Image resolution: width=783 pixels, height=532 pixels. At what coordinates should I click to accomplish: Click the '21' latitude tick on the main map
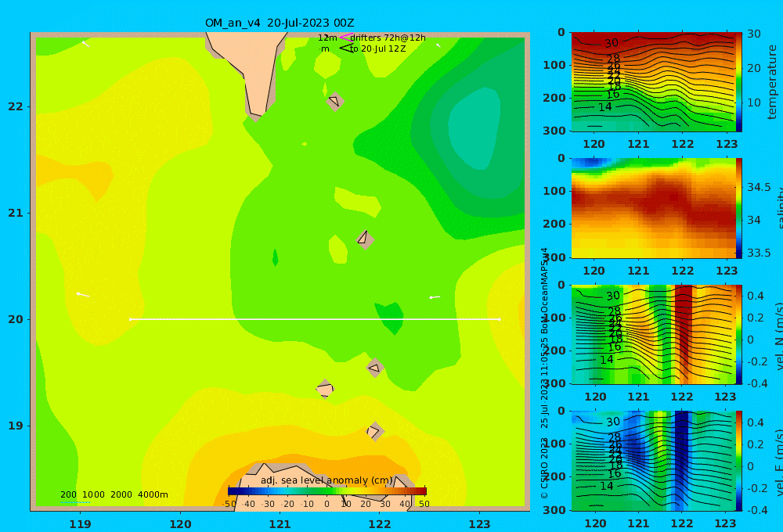click(x=16, y=213)
